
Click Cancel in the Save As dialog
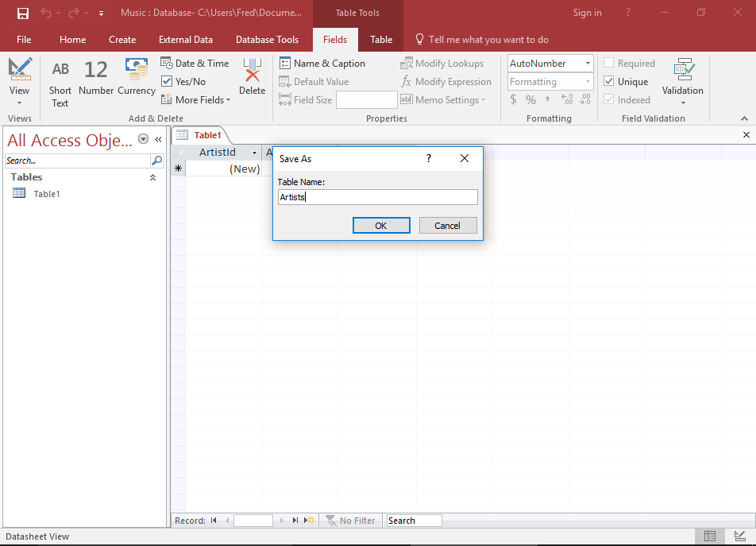[447, 225]
